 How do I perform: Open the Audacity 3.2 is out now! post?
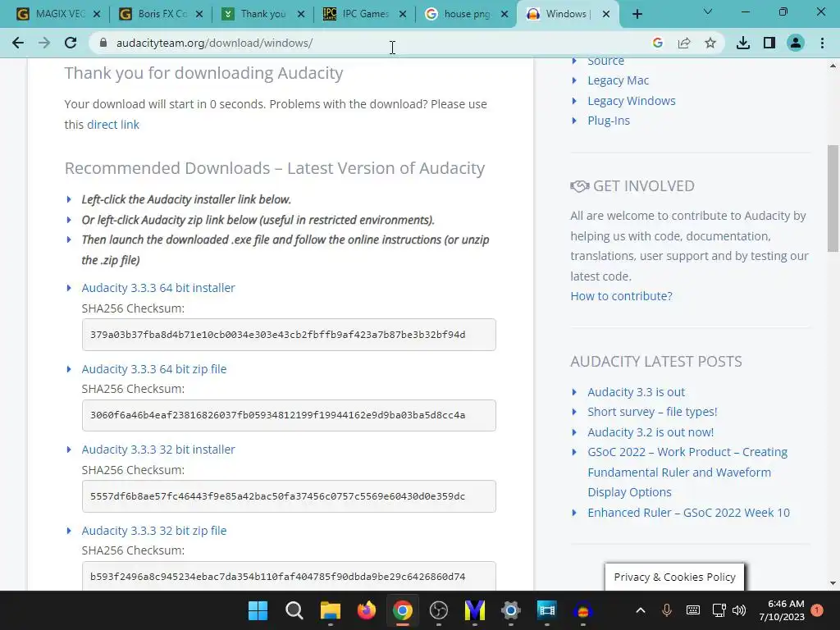pyautogui.click(x=651, y=432)
